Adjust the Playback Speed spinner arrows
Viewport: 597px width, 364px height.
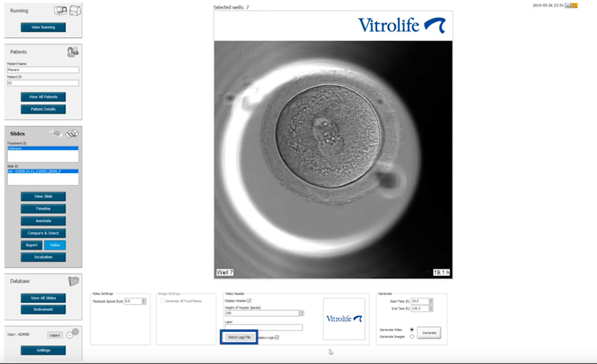pyautogui.click(x=144, y=301)
